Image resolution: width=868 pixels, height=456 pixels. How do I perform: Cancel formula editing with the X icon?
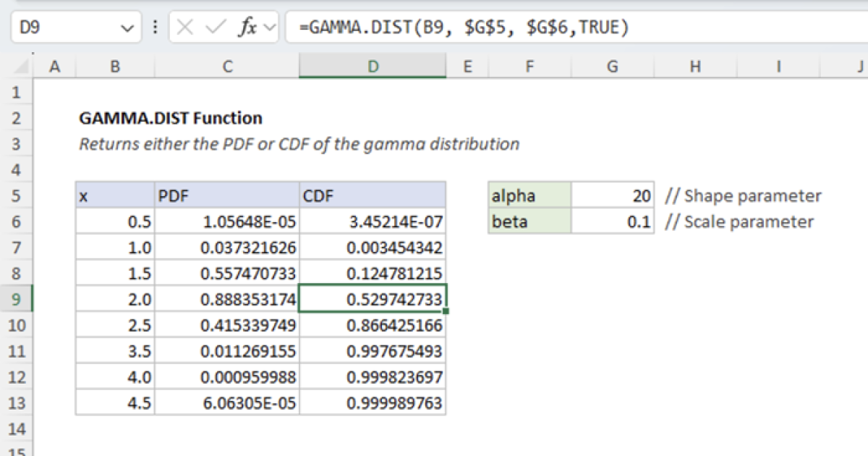(184, 27)
